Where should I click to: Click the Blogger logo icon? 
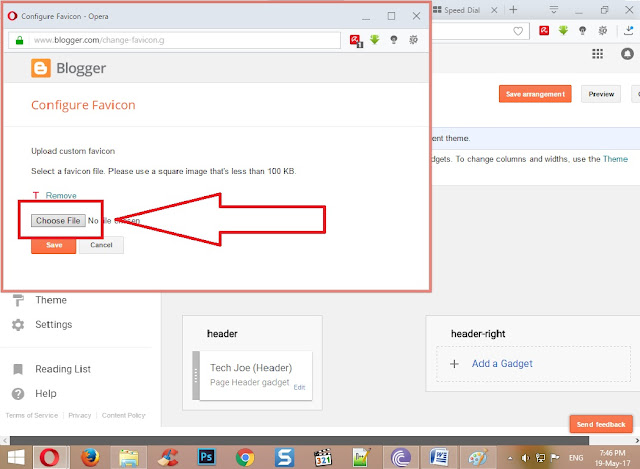tap(41, 68)
